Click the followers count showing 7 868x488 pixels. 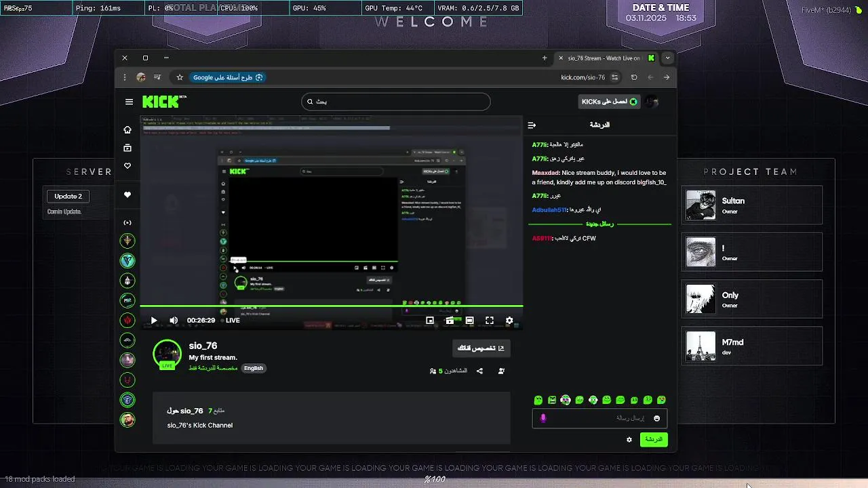click(x=216, y=411)
